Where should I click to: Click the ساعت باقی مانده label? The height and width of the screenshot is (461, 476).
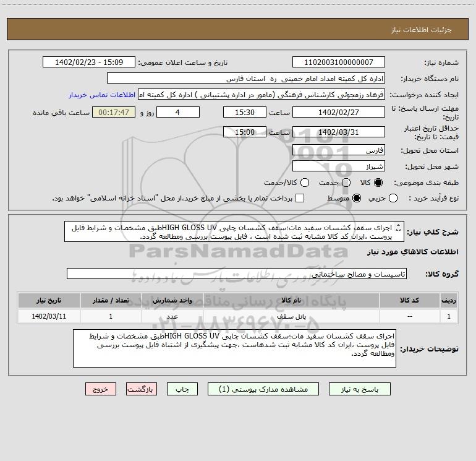61,113
